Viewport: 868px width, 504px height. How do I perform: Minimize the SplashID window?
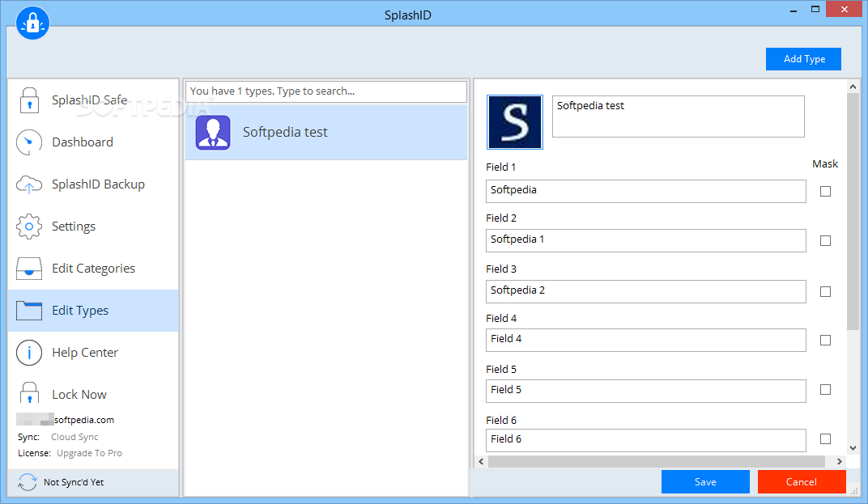tap(794, 10)
